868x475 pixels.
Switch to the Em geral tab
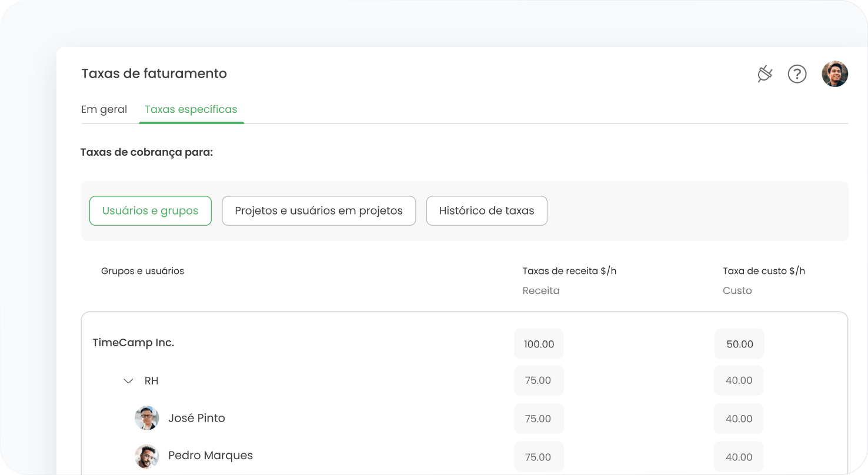(x=104, y=109)
